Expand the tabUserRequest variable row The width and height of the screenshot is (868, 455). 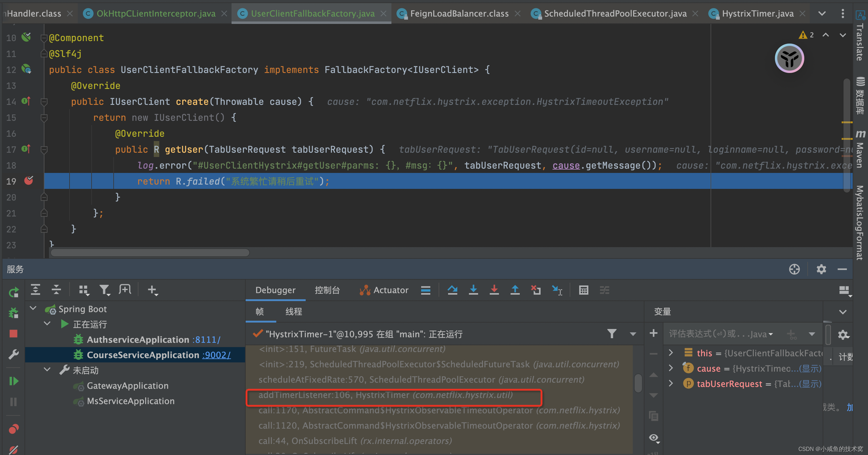click(671, 384)
